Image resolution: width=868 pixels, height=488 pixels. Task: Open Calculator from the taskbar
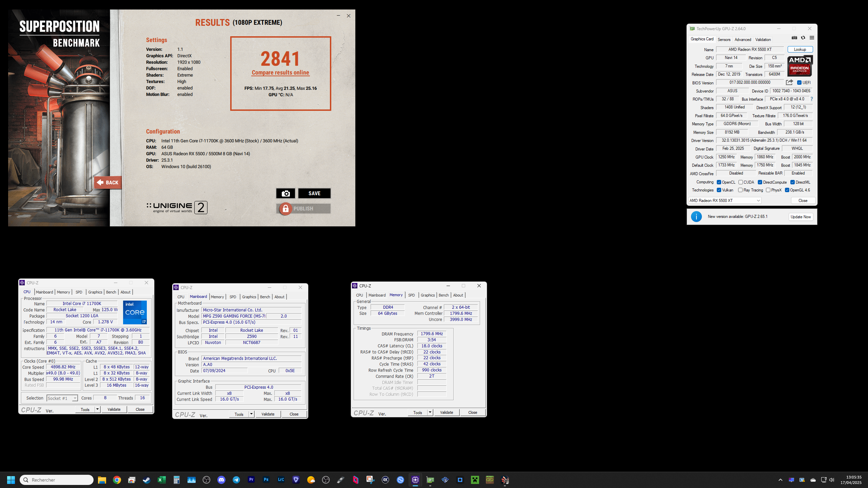click(x=177, y=480)
